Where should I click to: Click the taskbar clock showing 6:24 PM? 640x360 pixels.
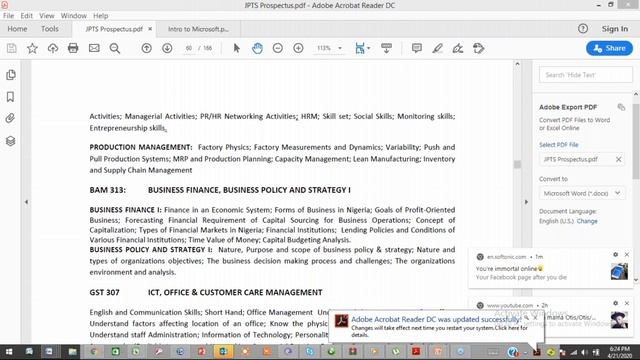coord(620,352)
